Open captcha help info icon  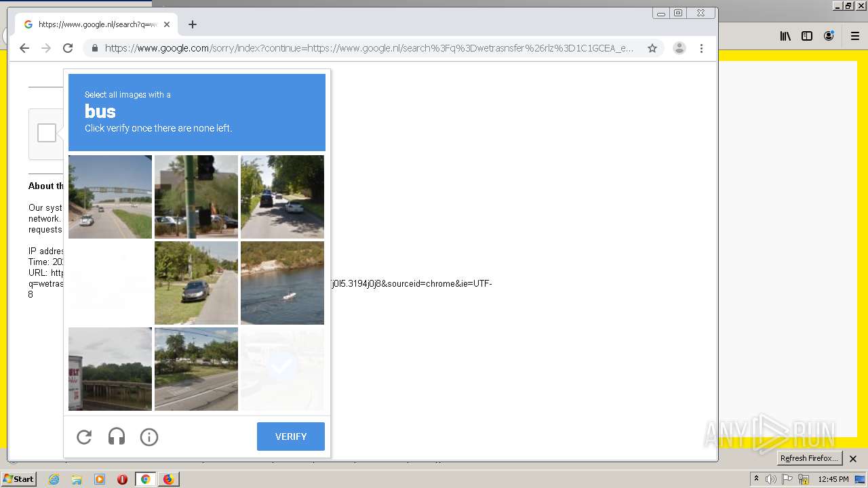tap(149, 437)
